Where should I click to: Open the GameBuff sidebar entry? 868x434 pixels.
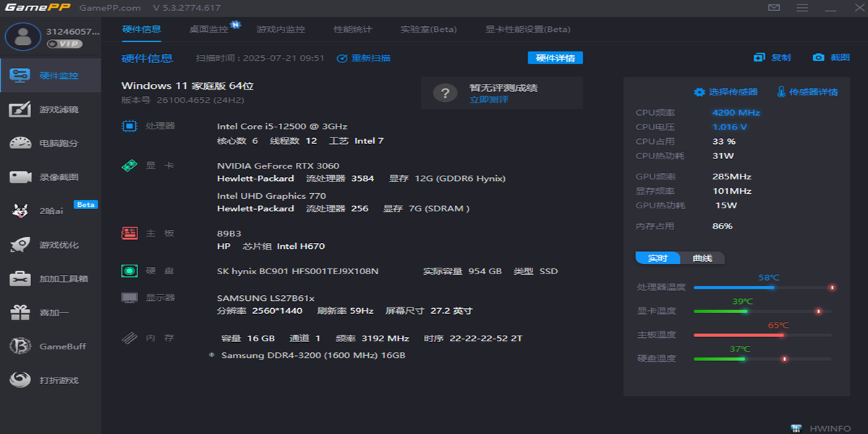(51, 346)
